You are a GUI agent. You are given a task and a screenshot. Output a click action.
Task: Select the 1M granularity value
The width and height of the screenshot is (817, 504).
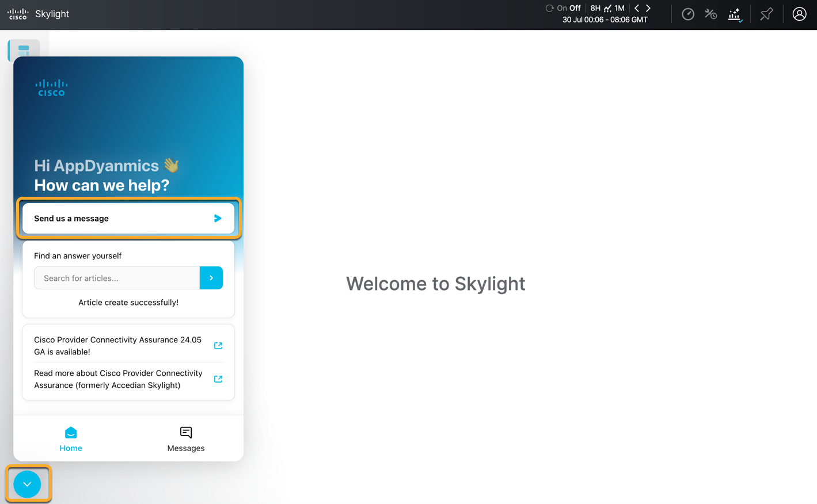tap(620, 8)
